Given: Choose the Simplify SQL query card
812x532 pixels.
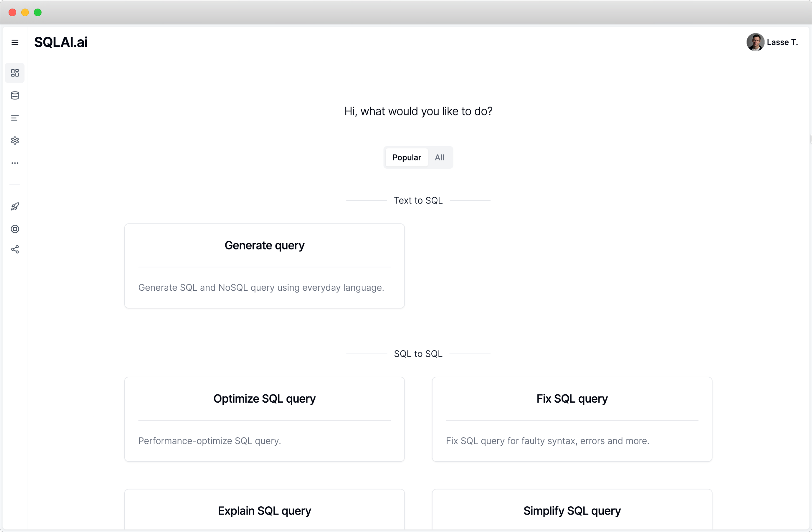Looking at the screenshot, I should point(572,510).
